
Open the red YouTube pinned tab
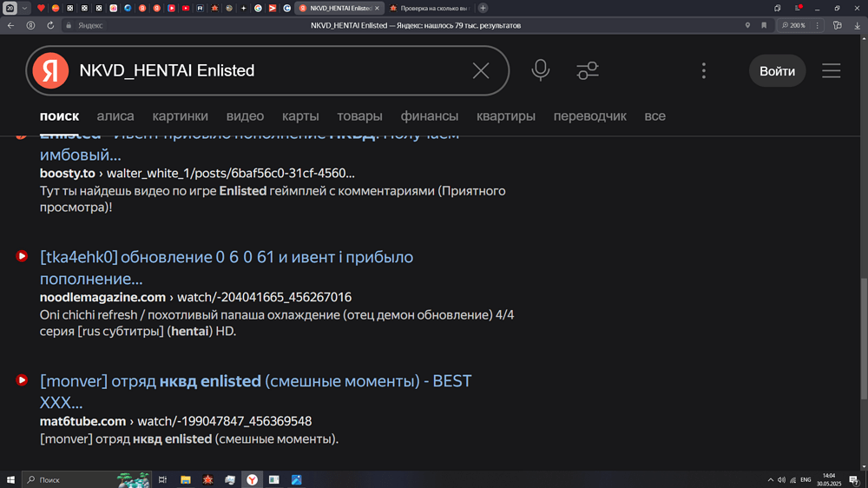coord(186,9)
